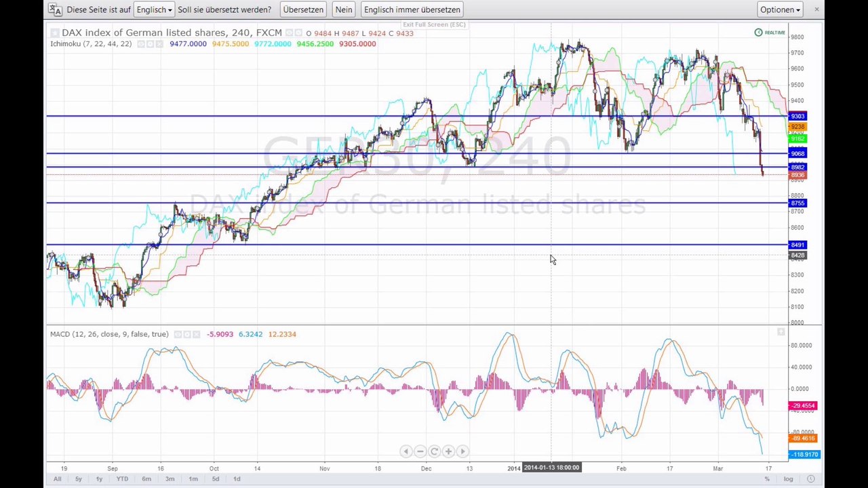Click the MACD value 12.2334
Image resolution: width=868 pixels, height=488 pixels.
pos(282,334)
